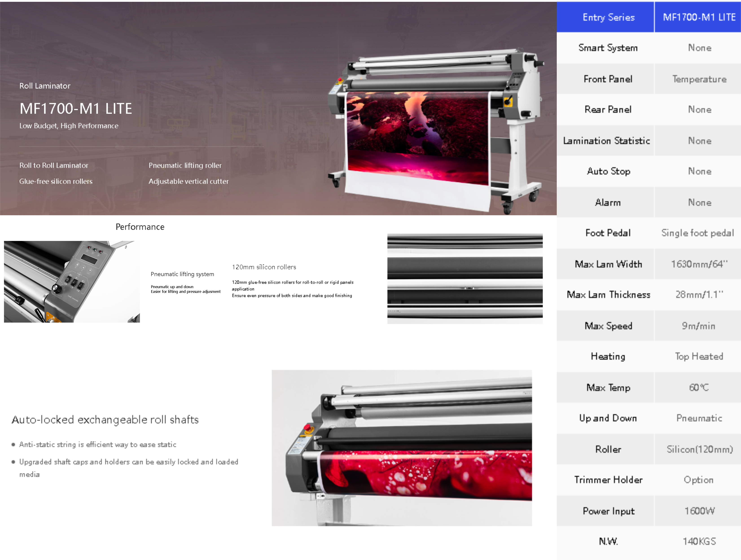Click the roll shafts laminator photo
The image size is (741, 560).
[x=401, y=448]
